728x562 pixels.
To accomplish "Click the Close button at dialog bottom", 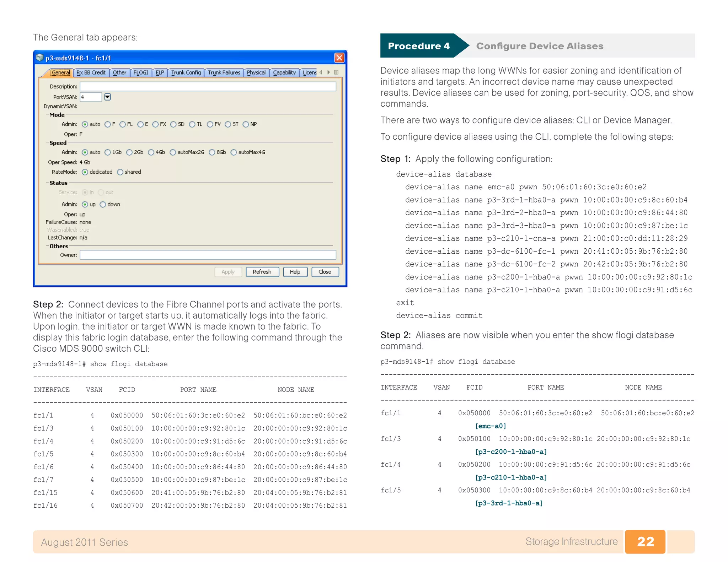I will [325, 272].
